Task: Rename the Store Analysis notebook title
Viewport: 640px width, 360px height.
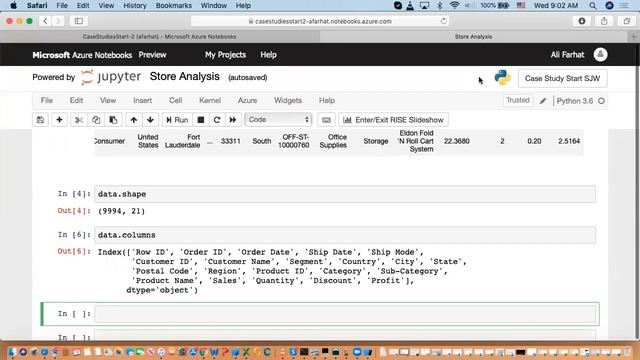Action: pyautogui.click(x=184, y=77)
